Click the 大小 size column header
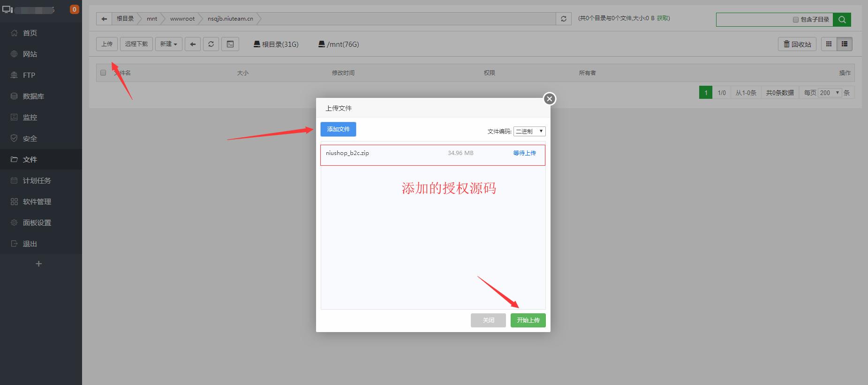The image size is (868, 385). [x=243, y=73]
